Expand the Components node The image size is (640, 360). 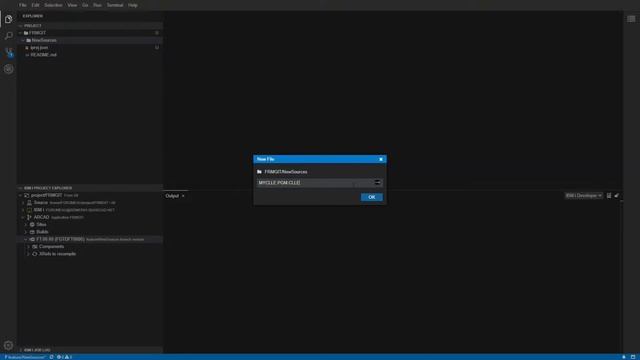(x=29, y=247)
